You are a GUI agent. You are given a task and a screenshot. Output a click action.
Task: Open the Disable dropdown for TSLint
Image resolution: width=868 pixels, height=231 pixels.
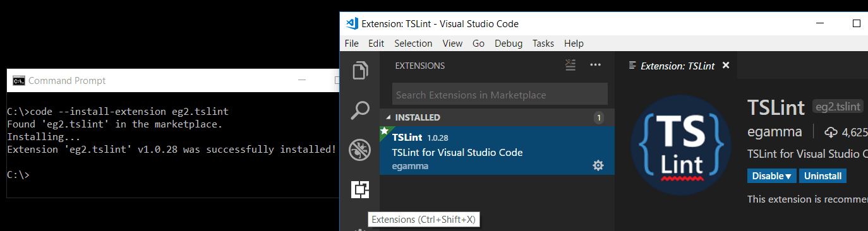(772, 176)
